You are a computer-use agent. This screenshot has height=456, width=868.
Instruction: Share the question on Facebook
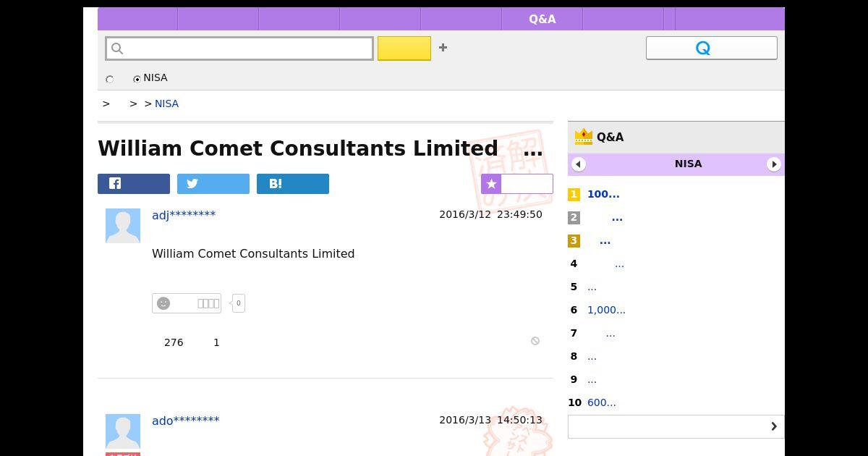pos(134,184)
